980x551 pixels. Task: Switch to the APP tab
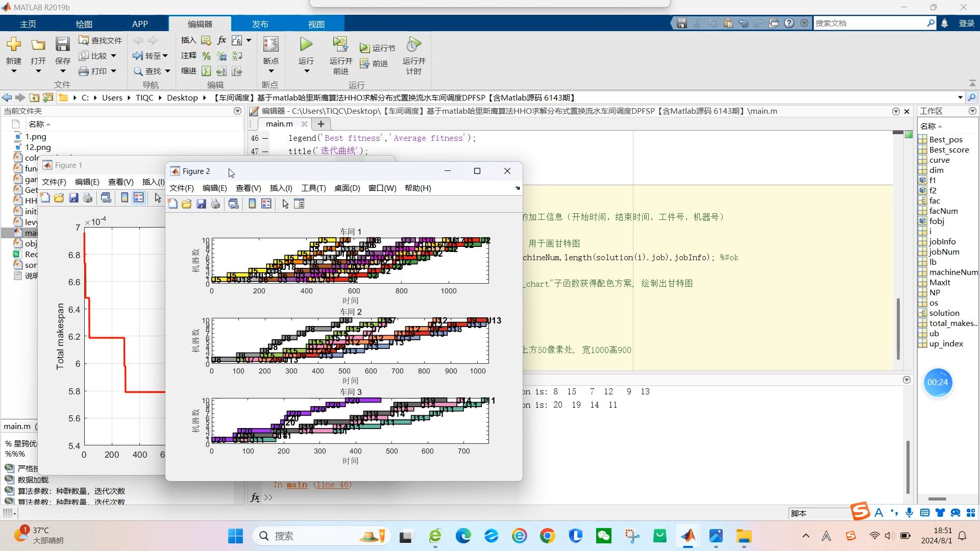click(140, 24)
